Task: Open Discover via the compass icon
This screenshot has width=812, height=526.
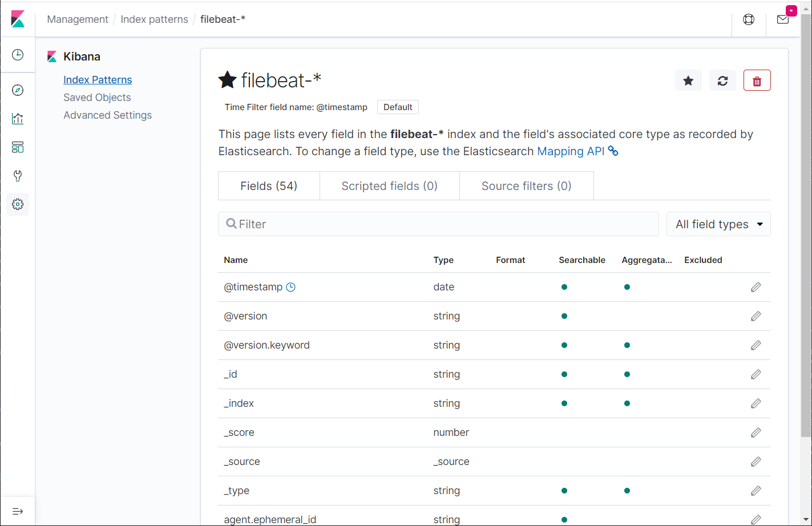Action: pyautogui.click(x=18, y=90)
